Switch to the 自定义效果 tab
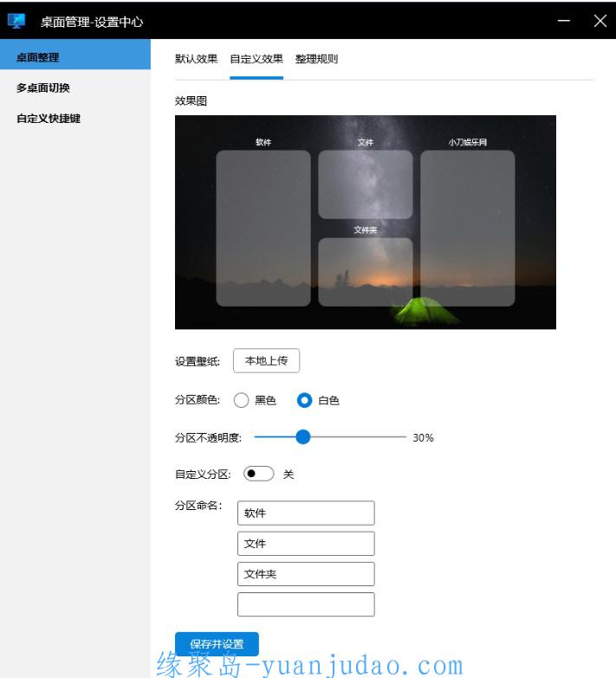 tap(256, 59)
